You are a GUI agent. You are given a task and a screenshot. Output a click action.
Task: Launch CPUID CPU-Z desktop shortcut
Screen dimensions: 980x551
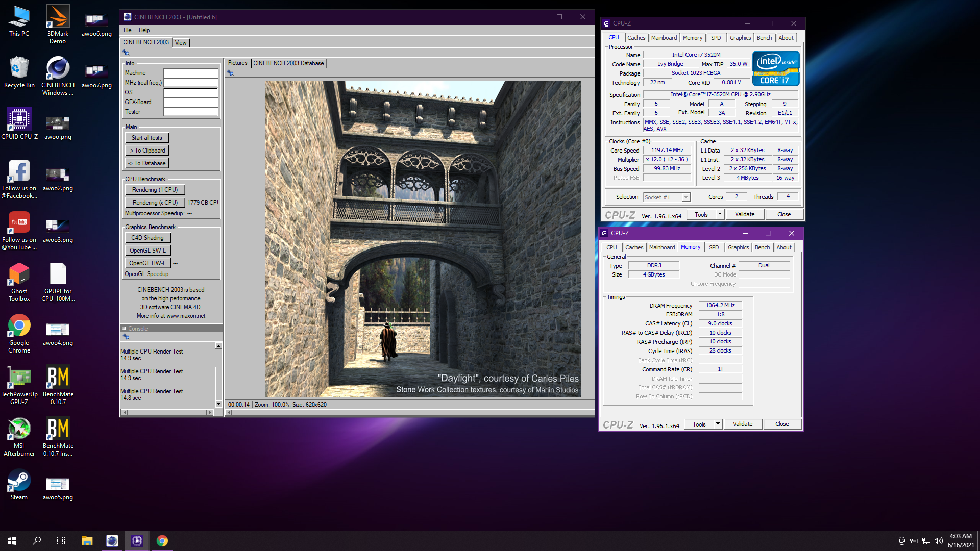19,124
